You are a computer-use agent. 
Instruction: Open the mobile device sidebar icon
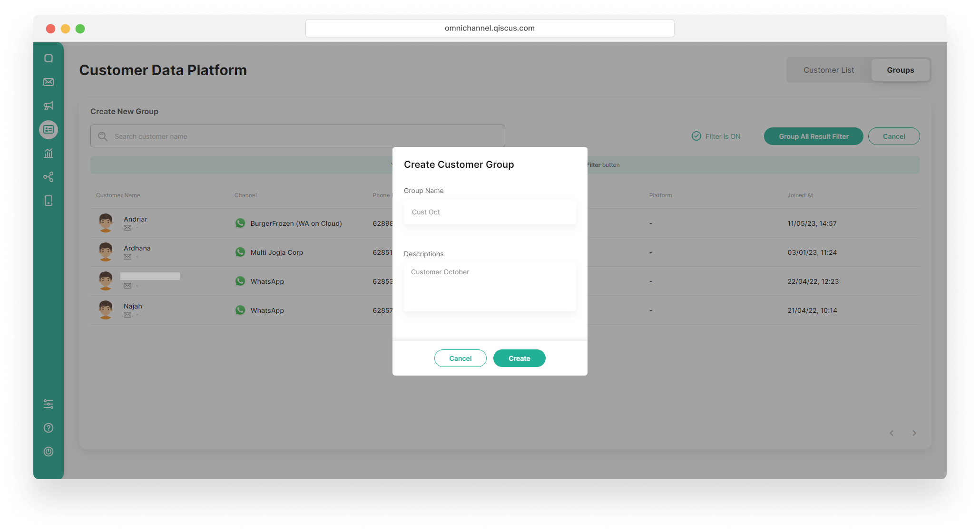[x=49, y=201]
